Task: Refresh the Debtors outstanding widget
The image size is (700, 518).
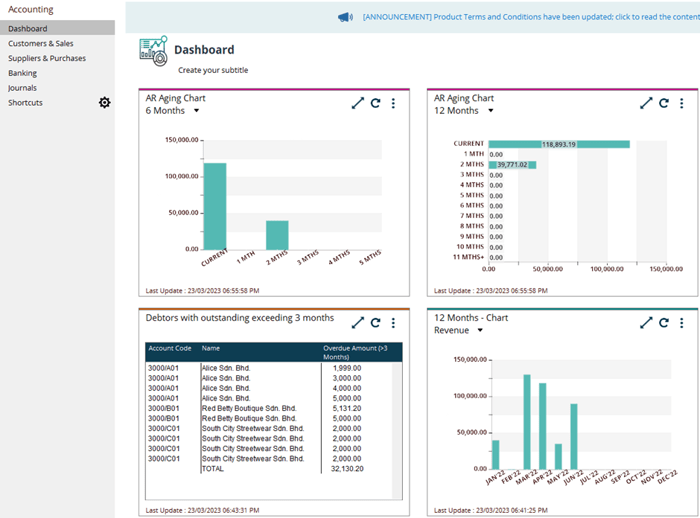Action: point(376,323)
